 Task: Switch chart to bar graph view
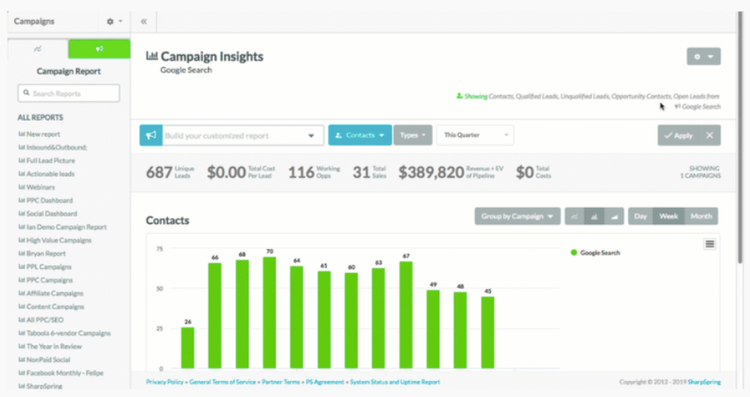coord(594,216)
